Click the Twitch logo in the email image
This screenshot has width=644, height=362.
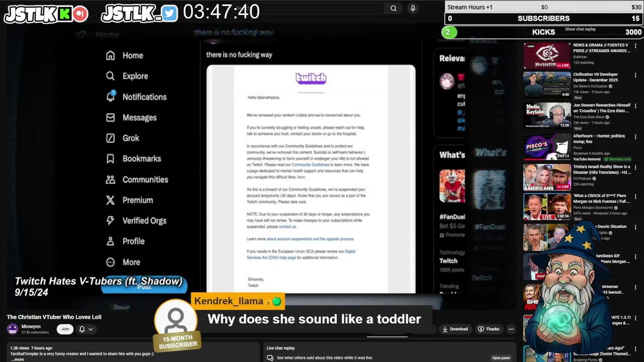(311, 78)
